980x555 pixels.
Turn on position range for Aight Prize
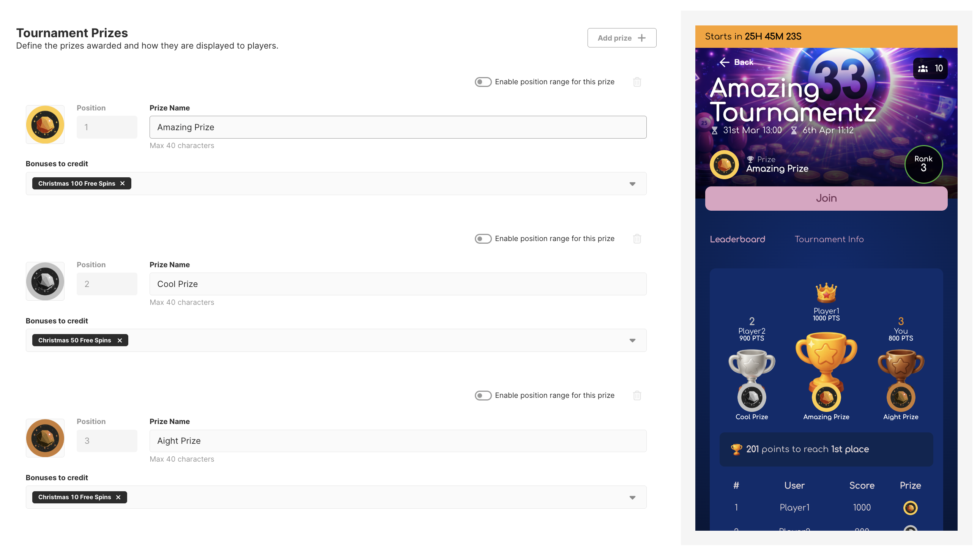click(x=483, y=395)
